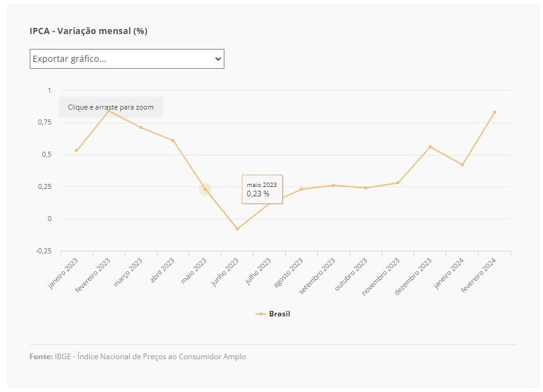Viewport: 543px width, 392px height.
Task: Open the Exportar gráfico dropdown
Action: tap(126, 59)
